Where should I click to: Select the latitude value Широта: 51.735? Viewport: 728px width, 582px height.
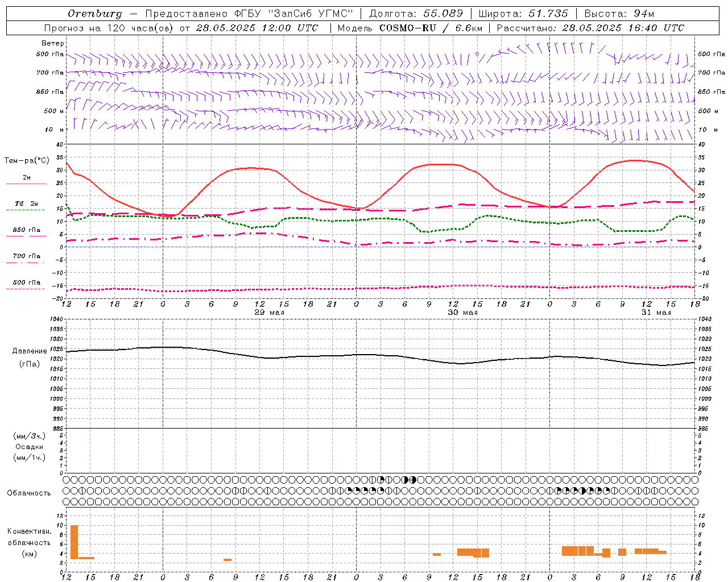523,14
